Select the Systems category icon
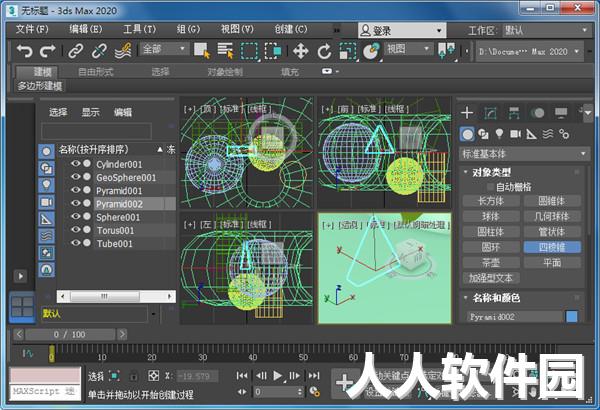 [x=564, y=134]
